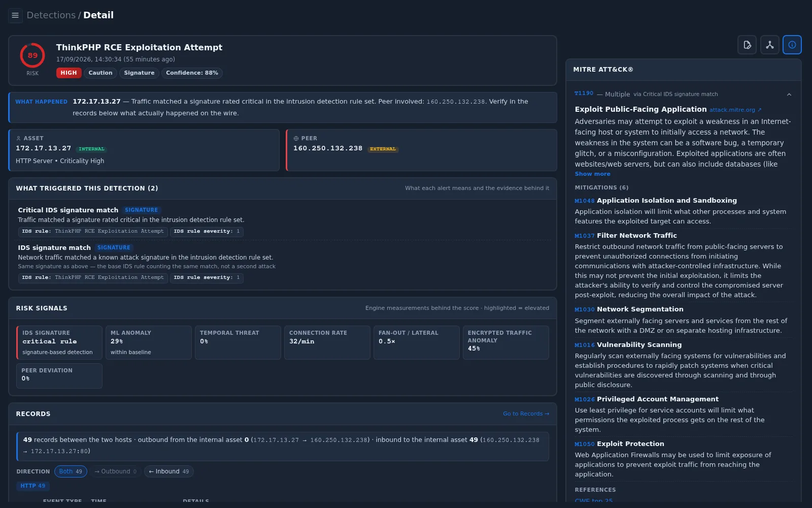The width and height of the screenshot is (812, 508).
Task: Click the globe icon beside PEER
Action: pyautogui.click(x=296, y=138)
